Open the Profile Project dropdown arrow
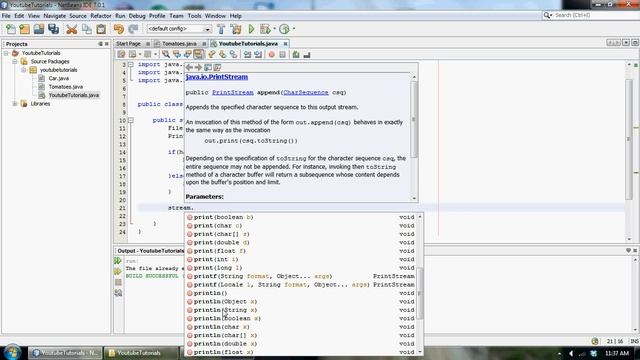 tap(293, 29)
